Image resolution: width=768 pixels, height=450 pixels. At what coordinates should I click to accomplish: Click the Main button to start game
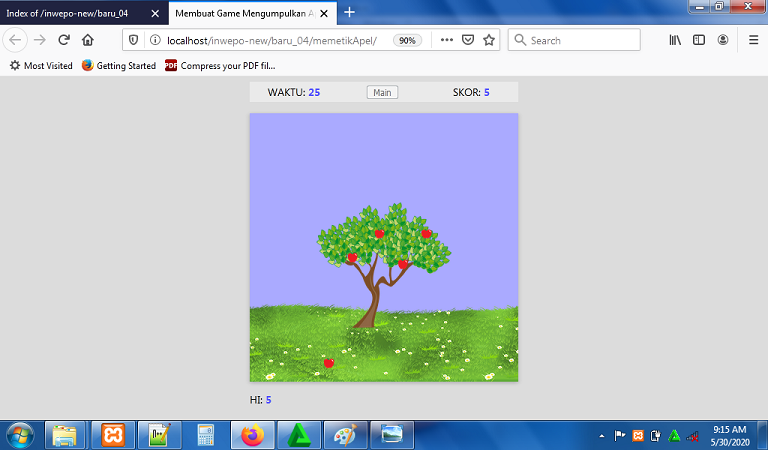pyautogui.click(x=382, y=93)
